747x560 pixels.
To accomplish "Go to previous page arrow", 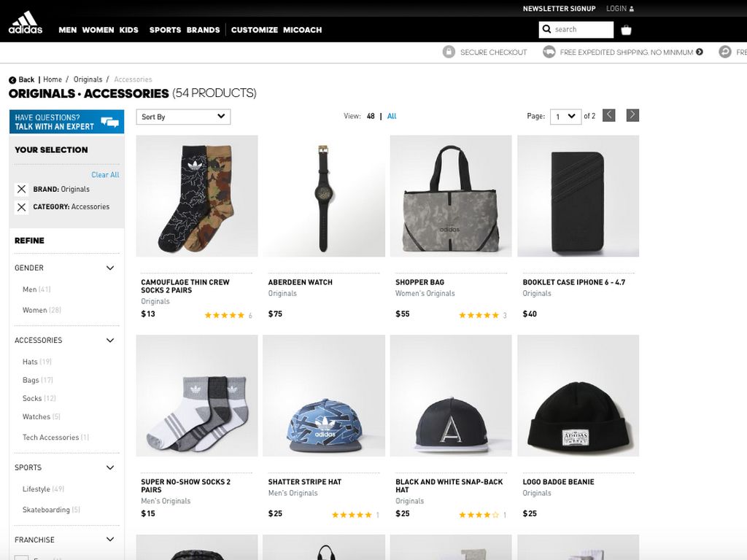I will 609,115.
